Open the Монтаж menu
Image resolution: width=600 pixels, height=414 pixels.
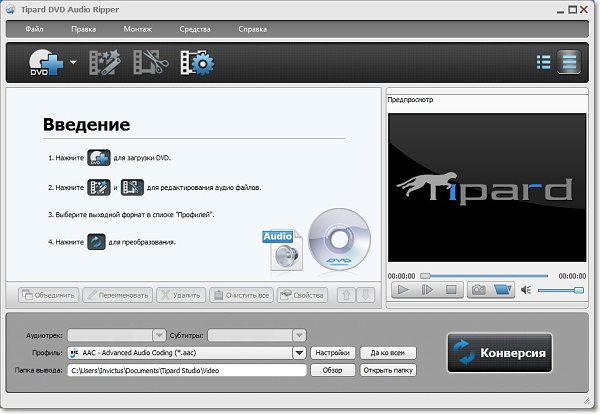point(137,29)
